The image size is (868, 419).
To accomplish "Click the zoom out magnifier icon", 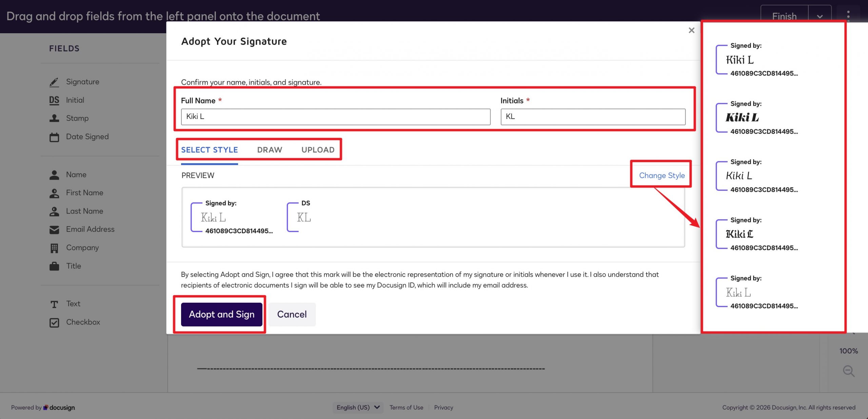I will [x=849, y=371].
